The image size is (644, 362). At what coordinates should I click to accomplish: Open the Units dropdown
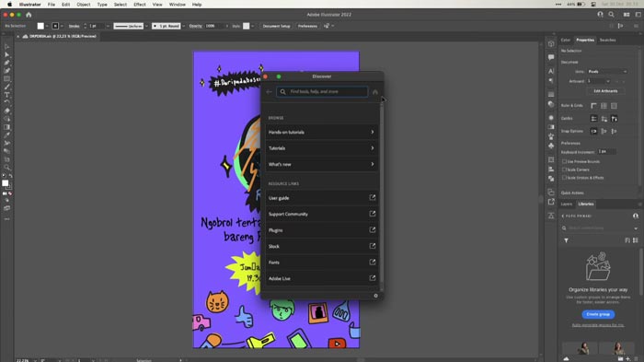click(x=607, y=72)
